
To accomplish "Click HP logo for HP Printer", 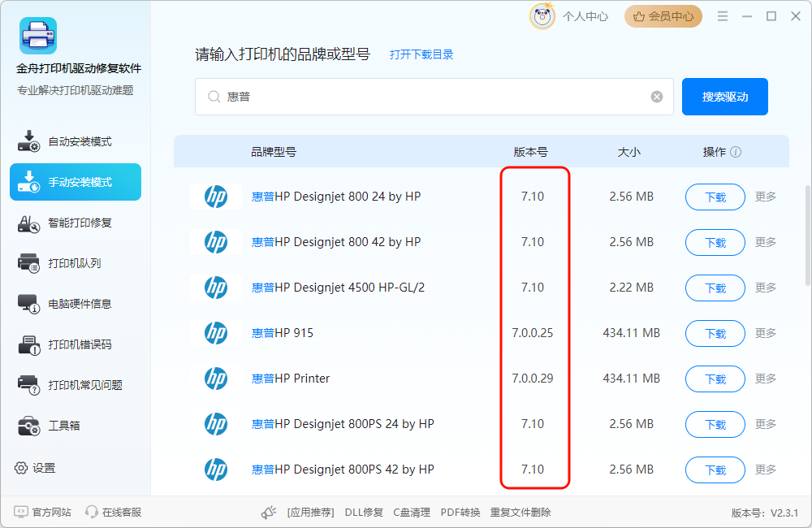I will pos(216,379).
